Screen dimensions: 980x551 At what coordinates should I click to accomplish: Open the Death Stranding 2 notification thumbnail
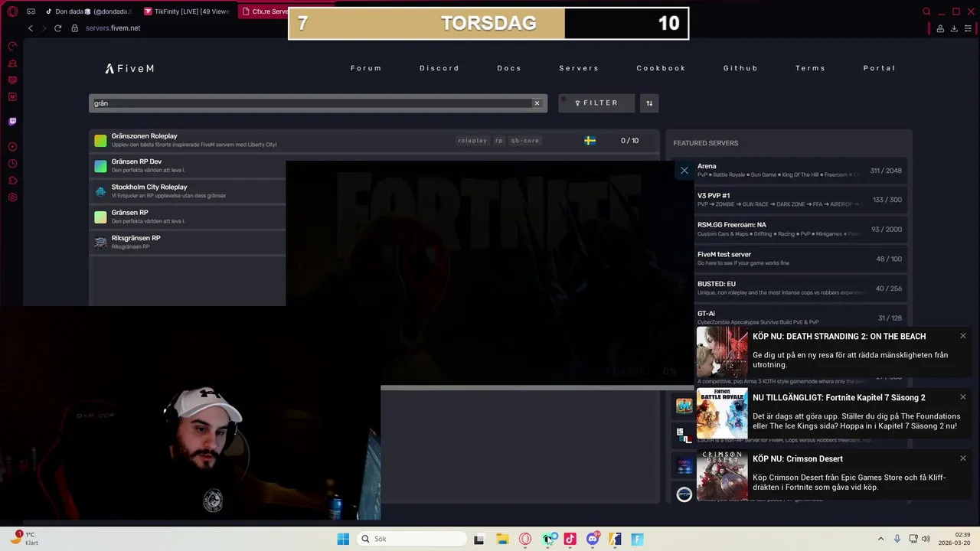(722, 353)
